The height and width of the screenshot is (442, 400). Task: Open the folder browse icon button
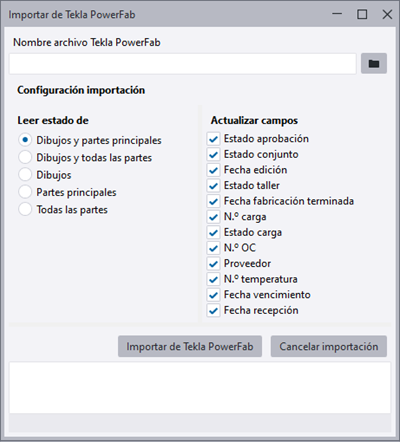tap(374, 63)
